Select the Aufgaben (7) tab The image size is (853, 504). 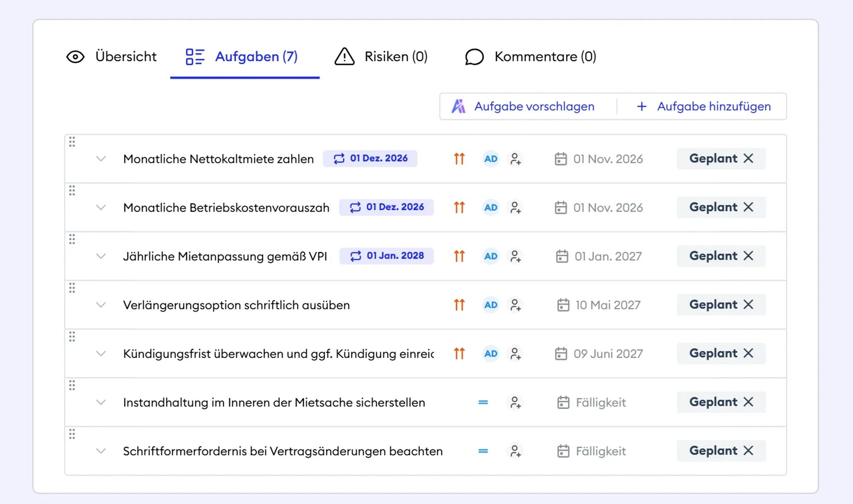[242, 56]
